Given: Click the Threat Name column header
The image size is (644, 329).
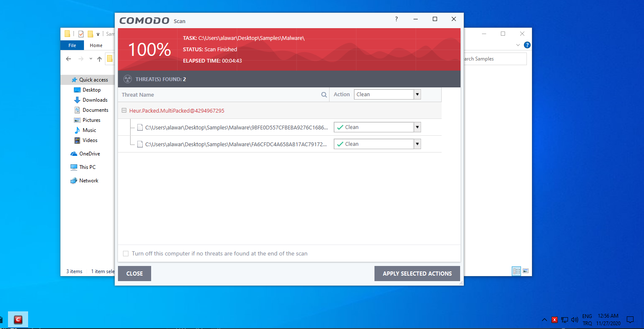Looking at the screenshot, I should tap(138, 95).
